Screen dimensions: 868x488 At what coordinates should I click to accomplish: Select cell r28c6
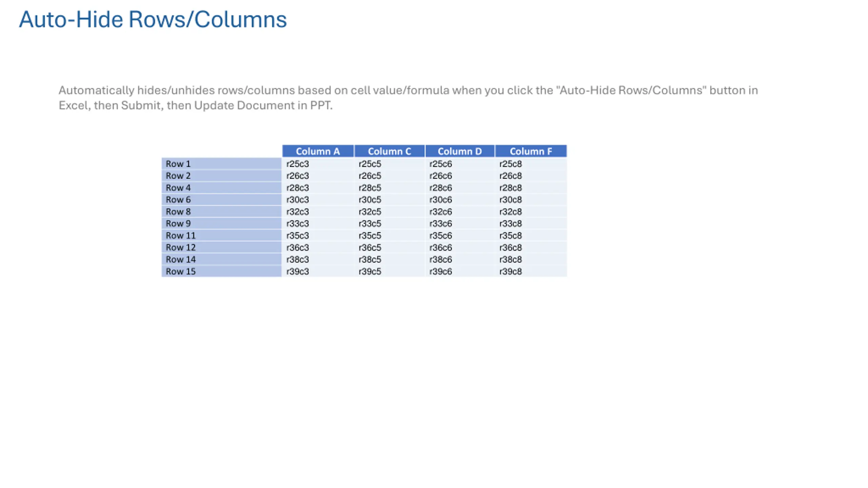(460, 187)
